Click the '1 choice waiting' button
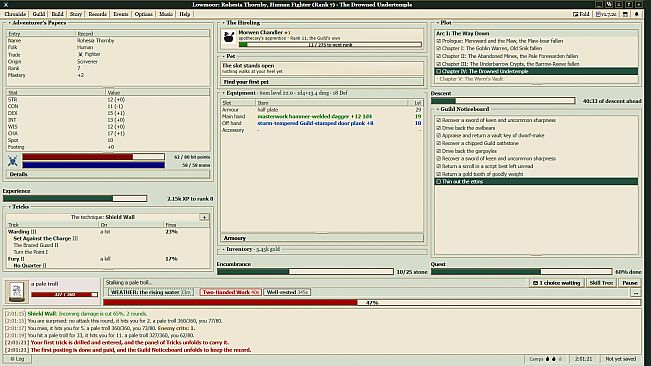The image size is (651, 366). [x=556, y=283]
